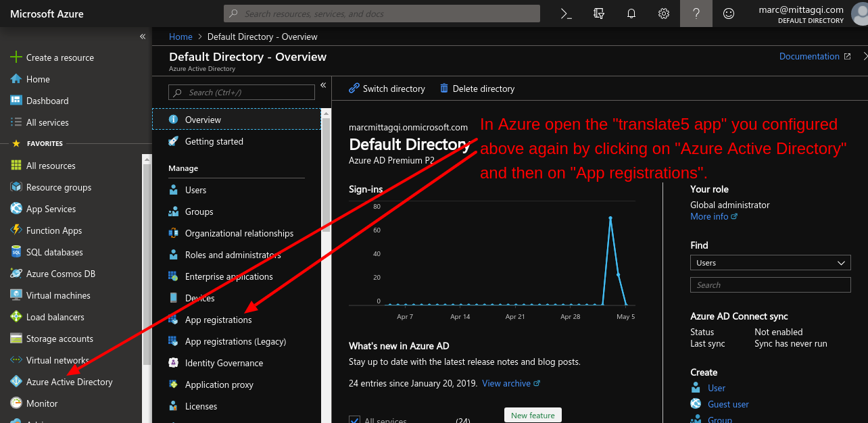Focus the Find search input field
Image resolution: width=868 pixels, height=423 pixels.
(x=770, y=284)
